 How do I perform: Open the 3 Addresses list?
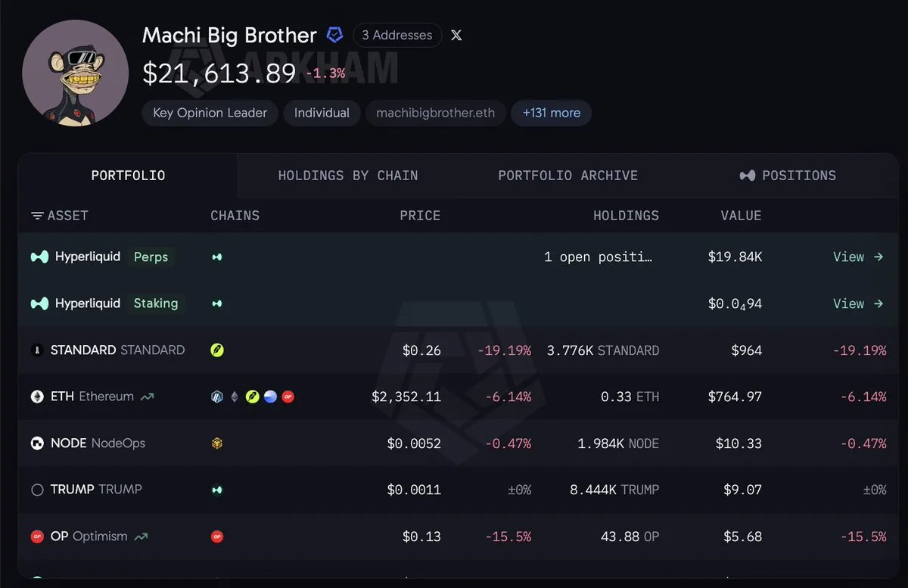[397, 35]
